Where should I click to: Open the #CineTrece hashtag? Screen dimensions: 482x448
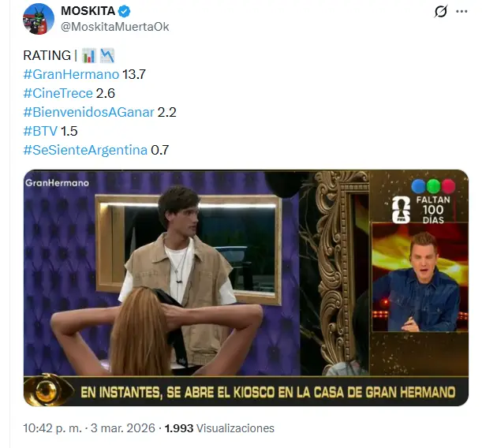[x=58, y=93]
